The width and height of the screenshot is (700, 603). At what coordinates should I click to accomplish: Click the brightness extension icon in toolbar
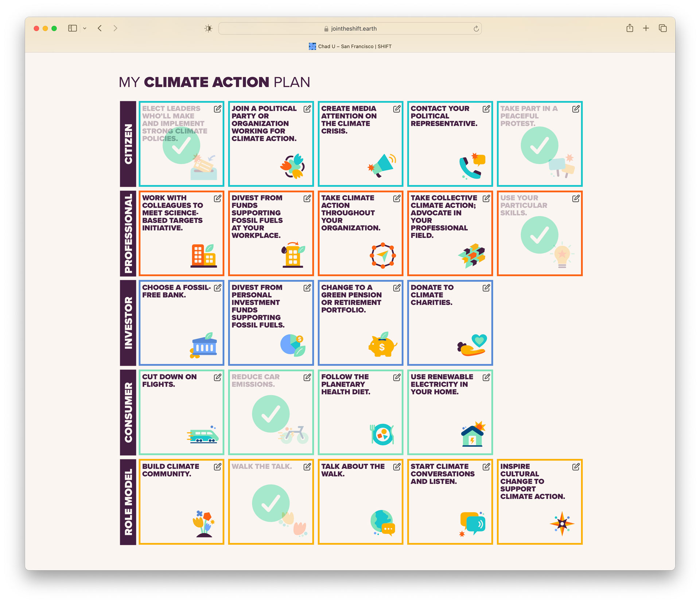point(208,28)
